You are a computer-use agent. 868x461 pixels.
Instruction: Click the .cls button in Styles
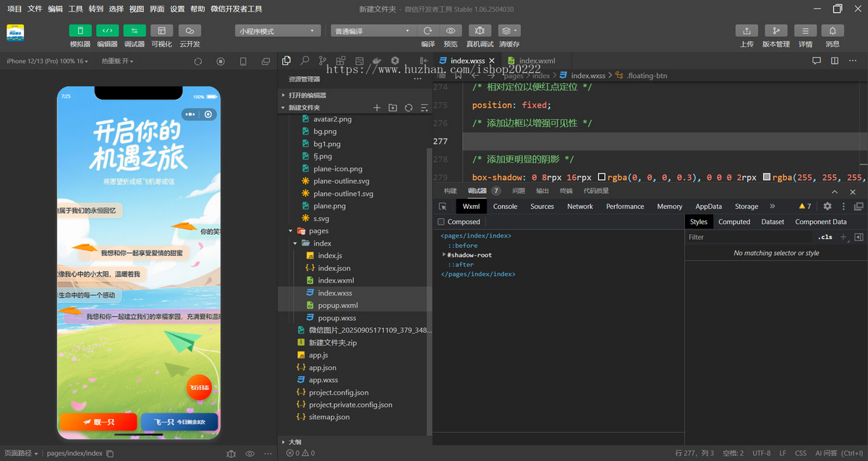click(825, 237)
